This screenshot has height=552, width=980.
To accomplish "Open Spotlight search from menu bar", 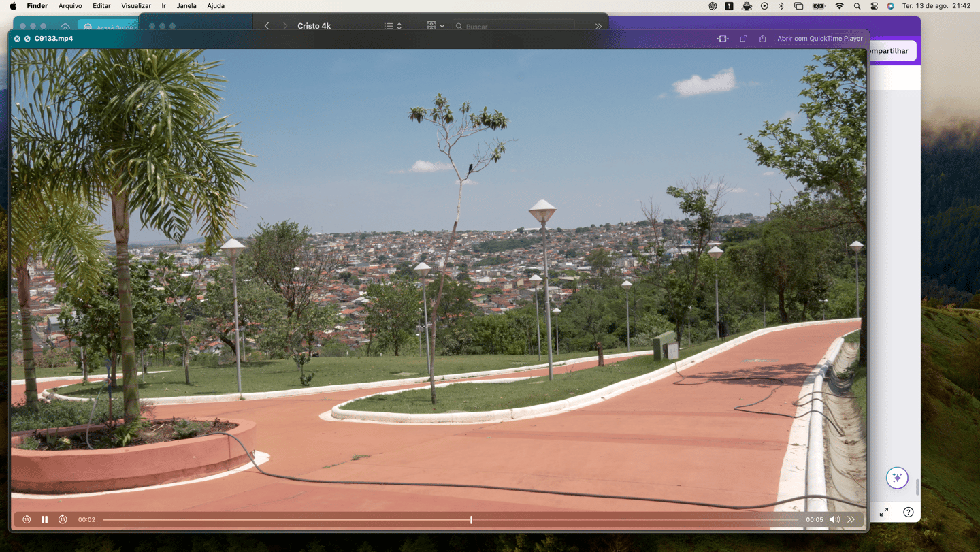I will (857, 6).
